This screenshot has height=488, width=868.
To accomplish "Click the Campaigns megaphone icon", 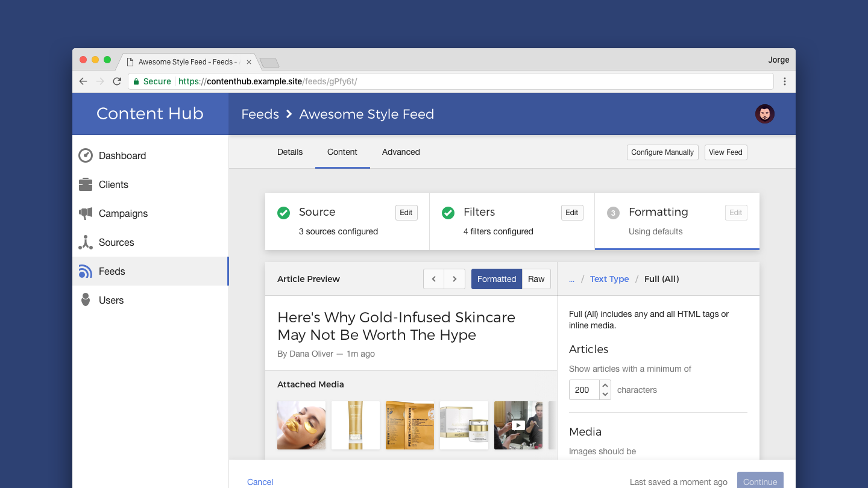I will [86, 213].
